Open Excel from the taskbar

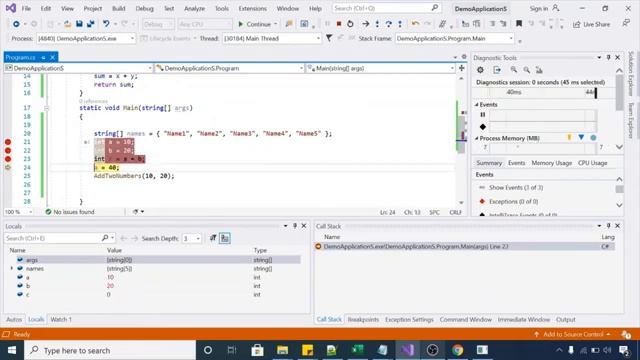point(357,350)
